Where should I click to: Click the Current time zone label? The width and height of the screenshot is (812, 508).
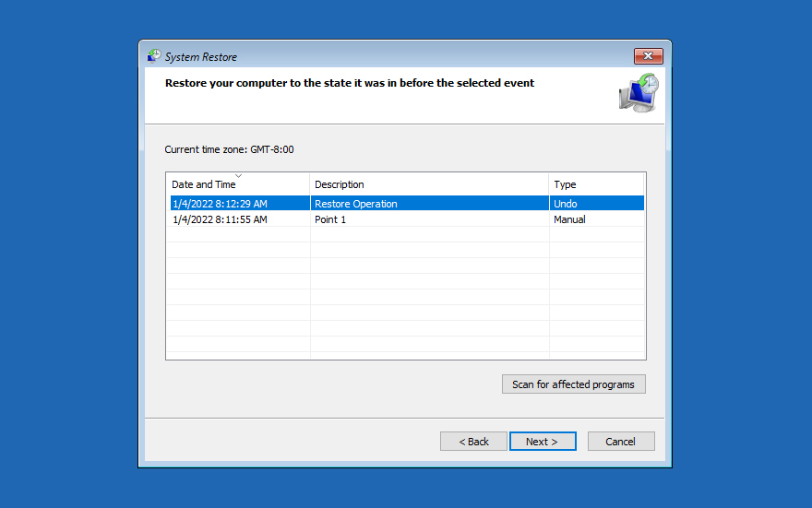229,149
